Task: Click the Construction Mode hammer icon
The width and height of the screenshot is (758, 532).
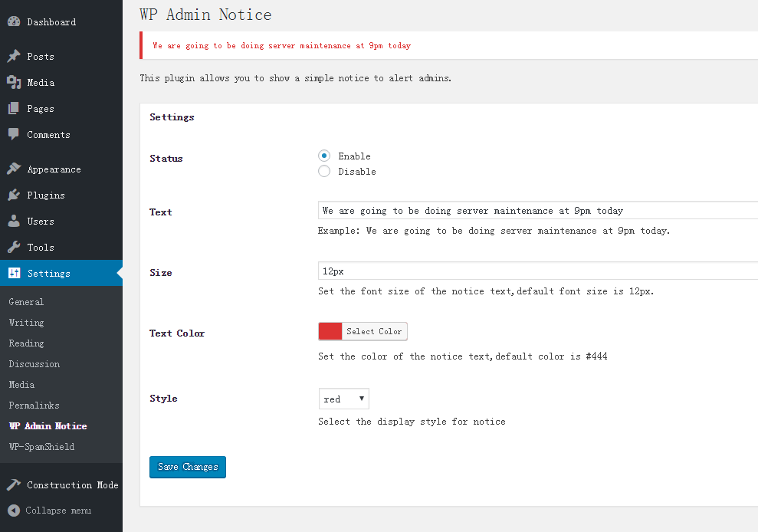Action: (14, 484)
